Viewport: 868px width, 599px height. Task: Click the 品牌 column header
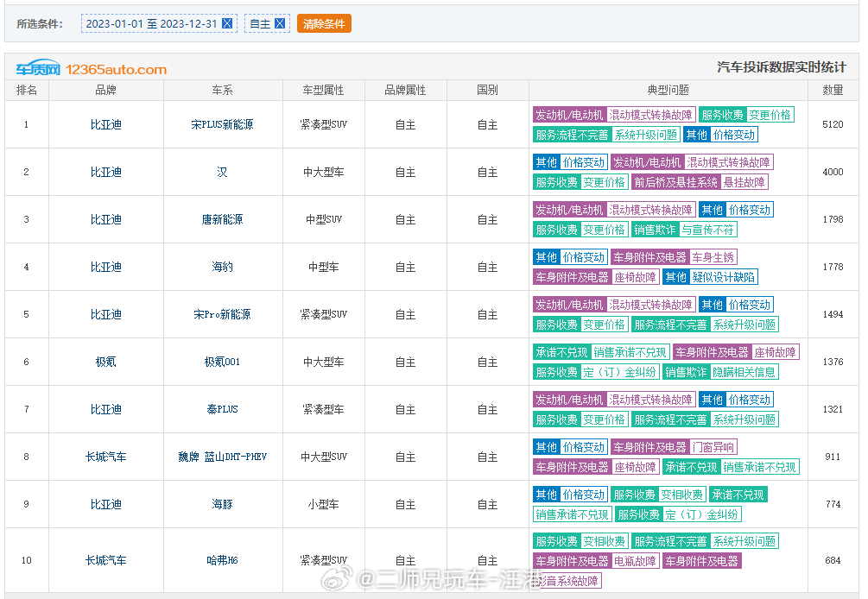pyautogui.click(x=105, y=90)
